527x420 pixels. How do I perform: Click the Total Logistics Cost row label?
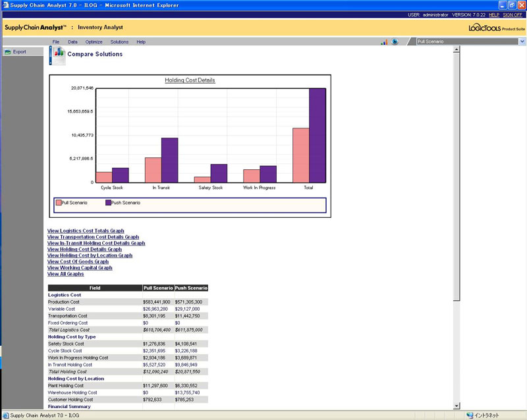coord(69,330)
